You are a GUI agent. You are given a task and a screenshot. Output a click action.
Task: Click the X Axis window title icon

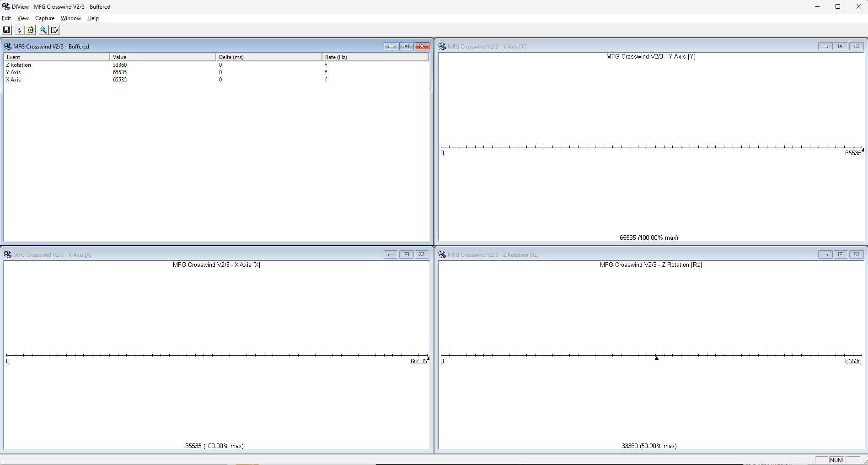[x=8, y=254]
